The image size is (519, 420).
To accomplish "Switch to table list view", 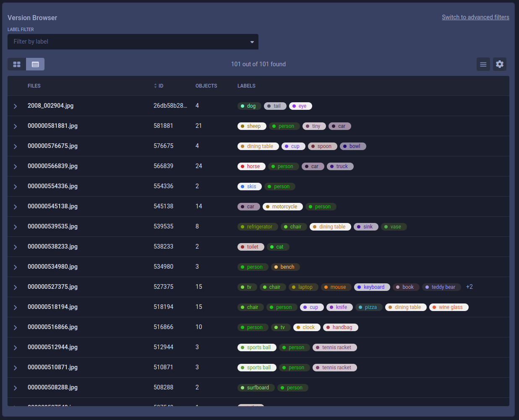I will pos(35,64).
